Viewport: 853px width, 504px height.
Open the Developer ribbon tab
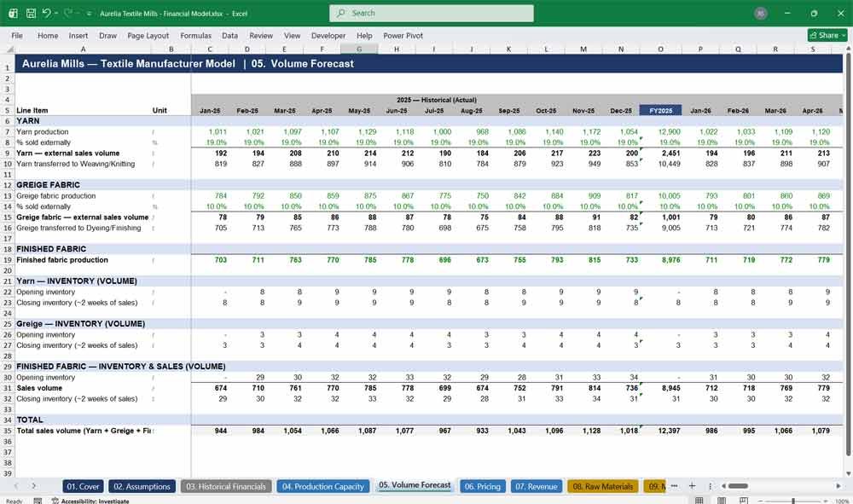point(328,35)
